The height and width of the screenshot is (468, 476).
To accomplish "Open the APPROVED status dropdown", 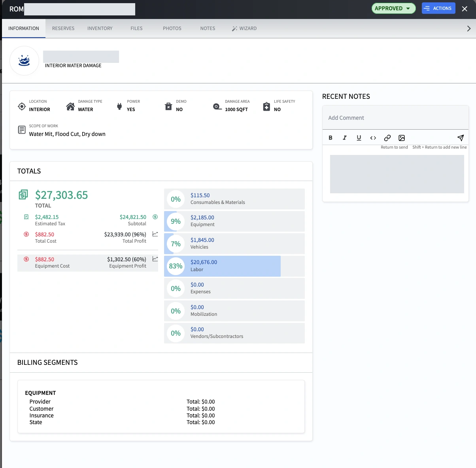I will pos(393,8).
